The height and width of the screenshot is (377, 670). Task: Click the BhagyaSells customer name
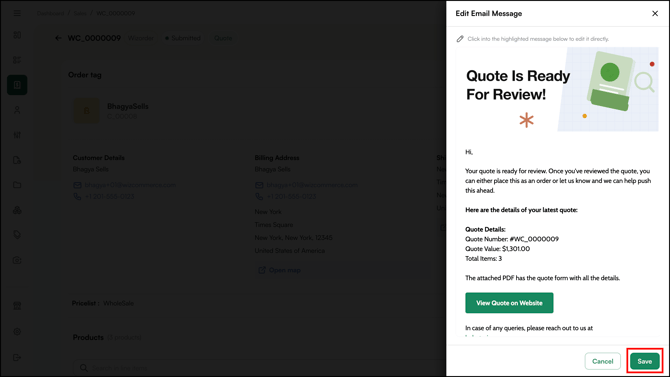point(128,106)
